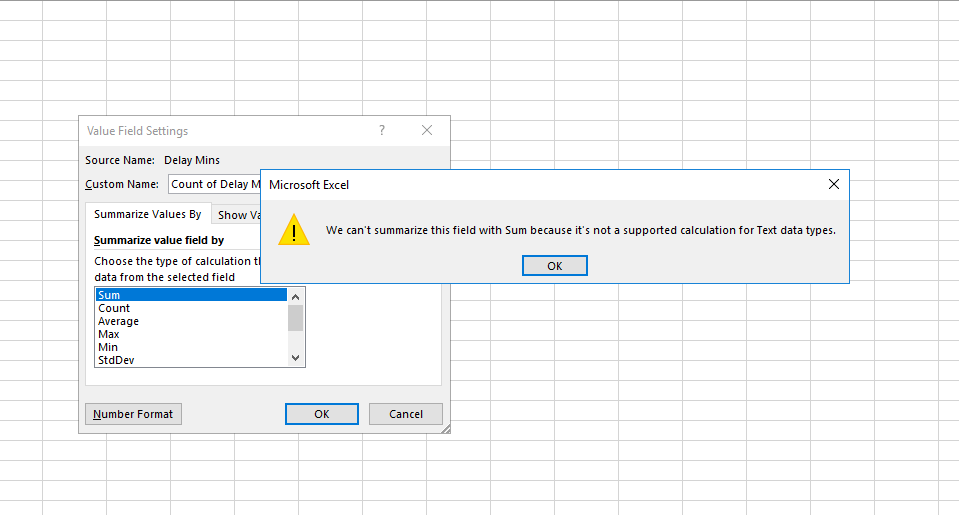
Task: Click the warning message text
Action: pos(580,230)
